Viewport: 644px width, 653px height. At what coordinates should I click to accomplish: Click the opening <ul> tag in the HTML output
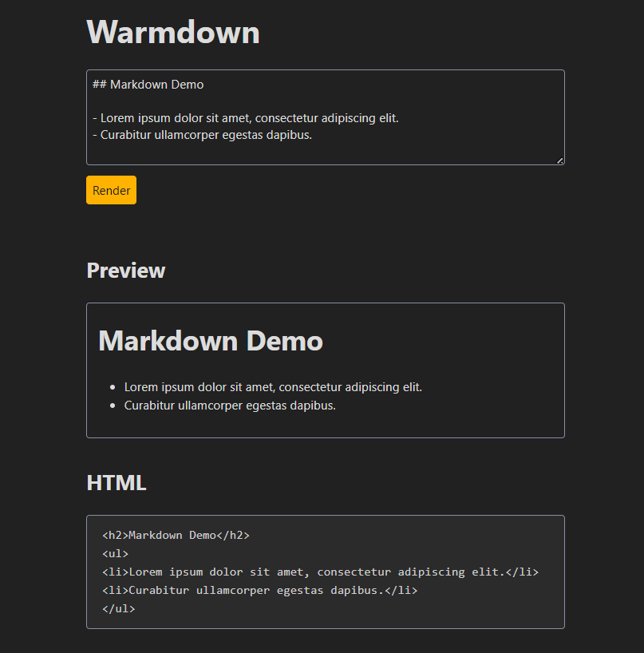[115, 553]
